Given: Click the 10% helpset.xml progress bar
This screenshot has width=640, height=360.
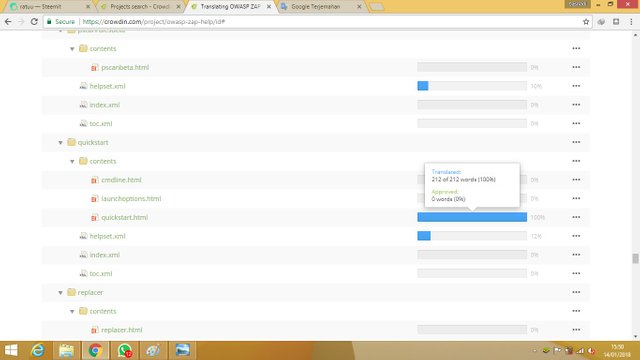Looking at the screenshot, I should coord(472,86).
